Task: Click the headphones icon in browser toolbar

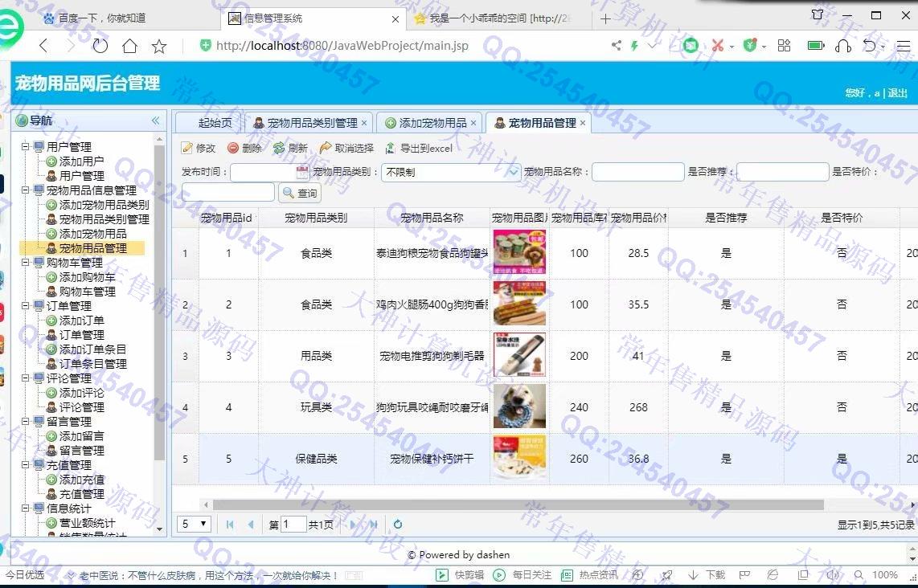Action: [843, 46]
